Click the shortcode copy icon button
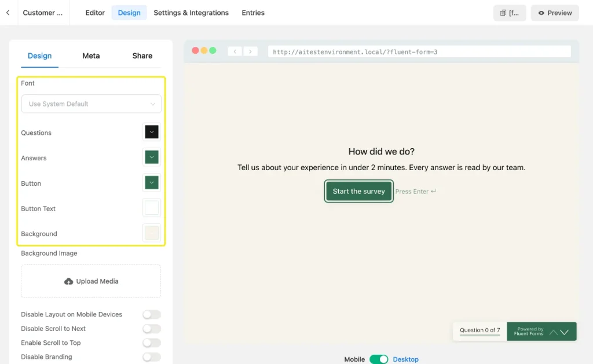This screenshot has height=364, width=593. tap(510, 13)
